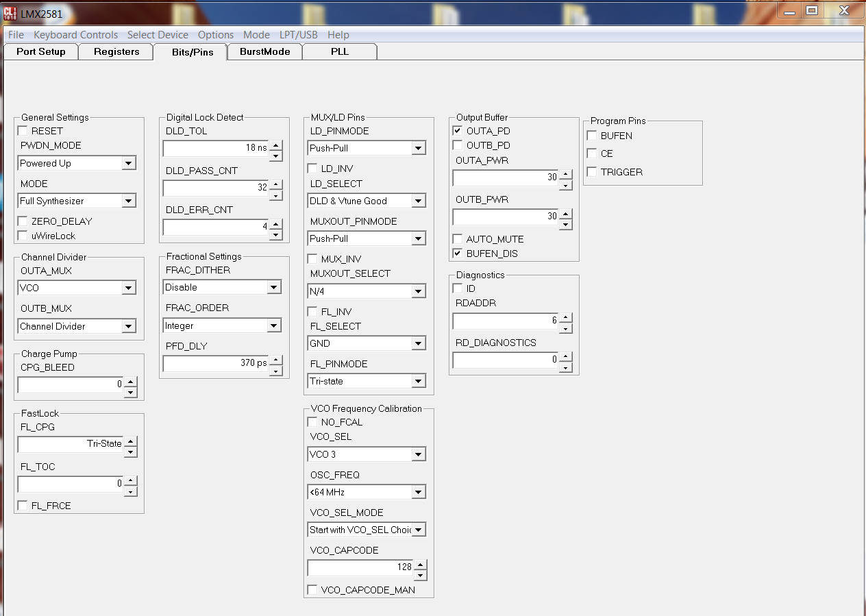The height and width of the screenshot is (616, 866).
Task: Open the FL_PINMODE dropdown
Action: 419,381
